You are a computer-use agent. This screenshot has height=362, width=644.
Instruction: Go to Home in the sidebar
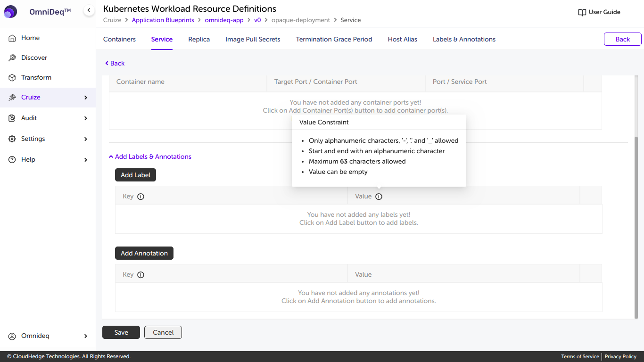pos(30,38)
